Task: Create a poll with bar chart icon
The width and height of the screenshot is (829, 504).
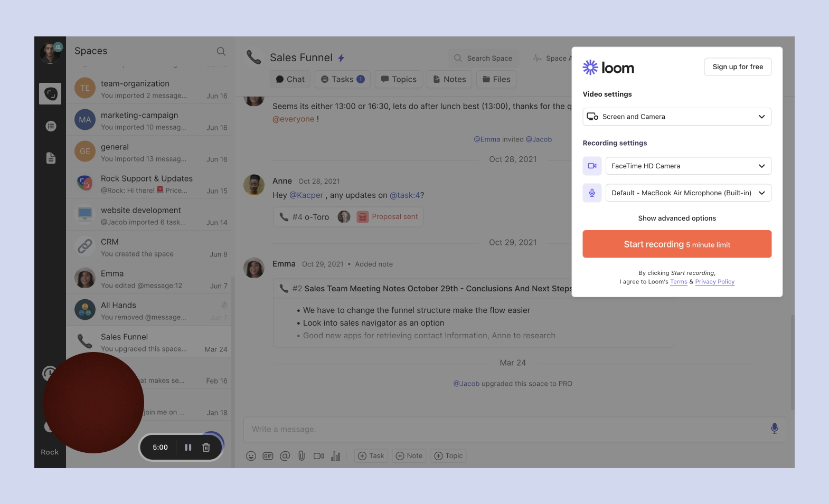Action: (x=336, y=456)
